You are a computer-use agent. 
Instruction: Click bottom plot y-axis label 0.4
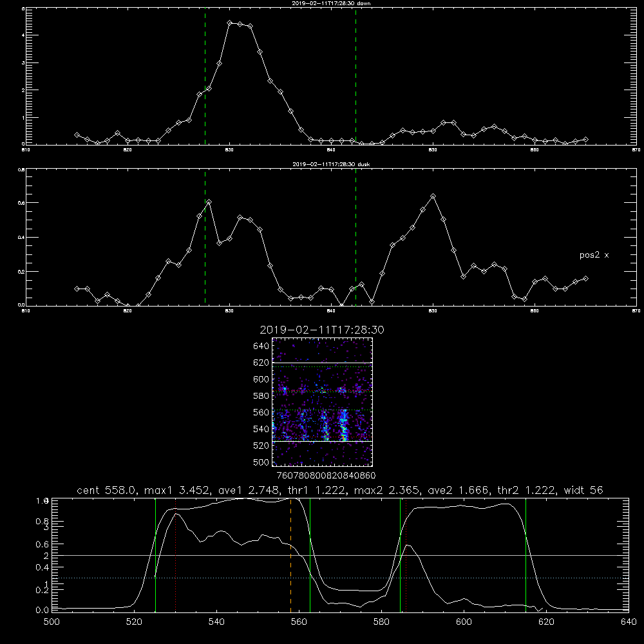tap(43, 567)
